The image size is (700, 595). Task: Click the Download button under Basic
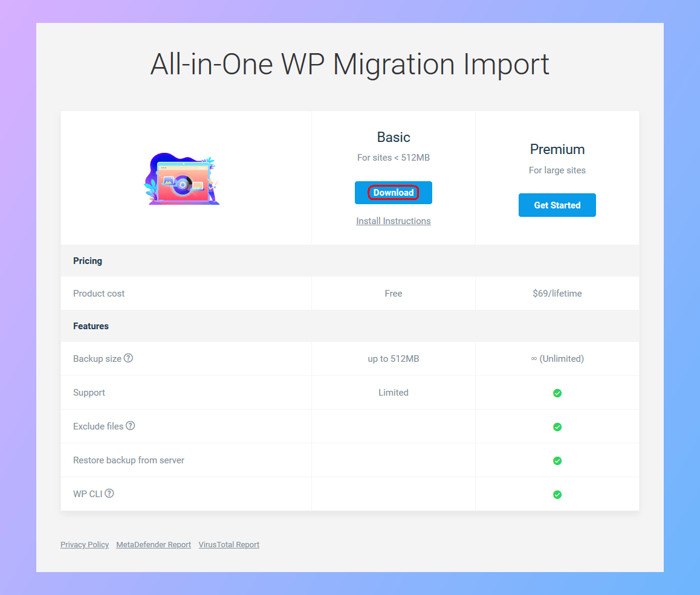coord(394,193)
